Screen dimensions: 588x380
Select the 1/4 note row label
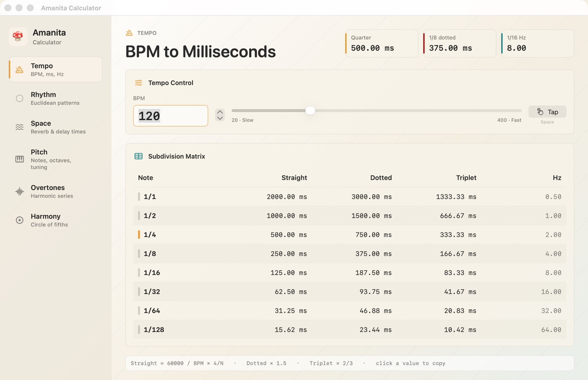[x=150, y=235]
